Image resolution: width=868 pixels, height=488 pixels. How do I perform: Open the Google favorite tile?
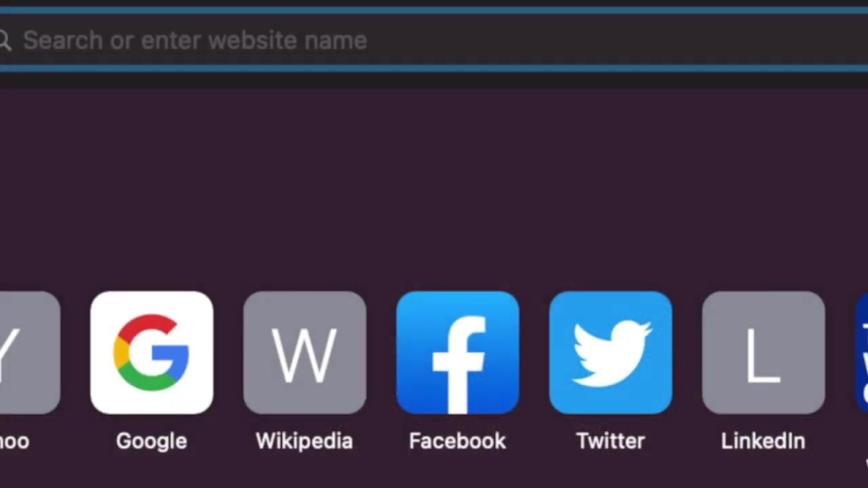click(151, 352)
